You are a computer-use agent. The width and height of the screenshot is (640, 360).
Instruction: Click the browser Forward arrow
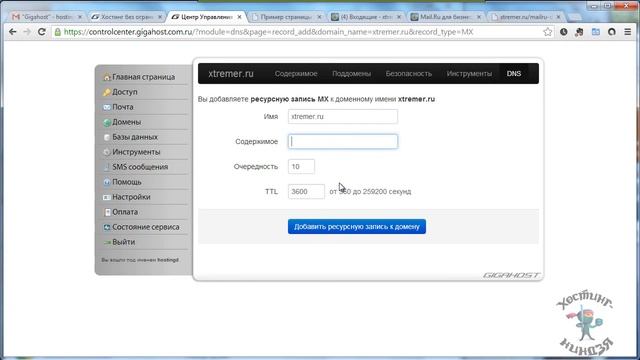click(x=27, y=32)
